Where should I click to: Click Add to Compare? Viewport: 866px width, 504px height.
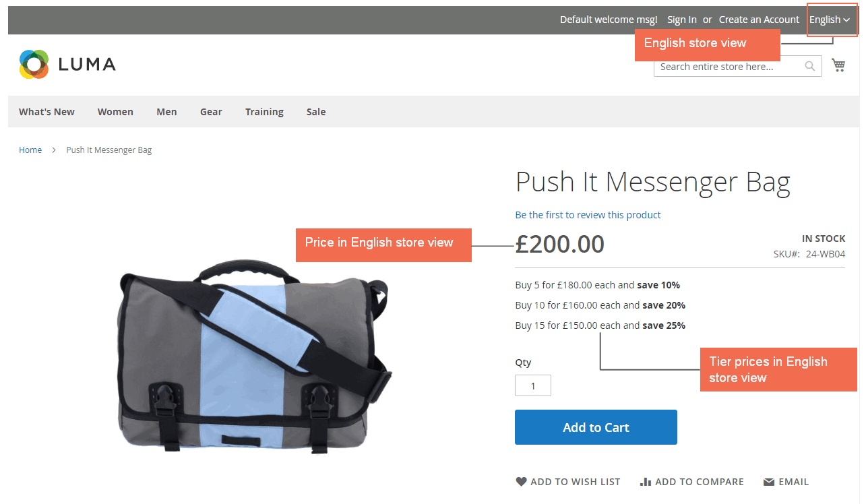pos(692,482)
